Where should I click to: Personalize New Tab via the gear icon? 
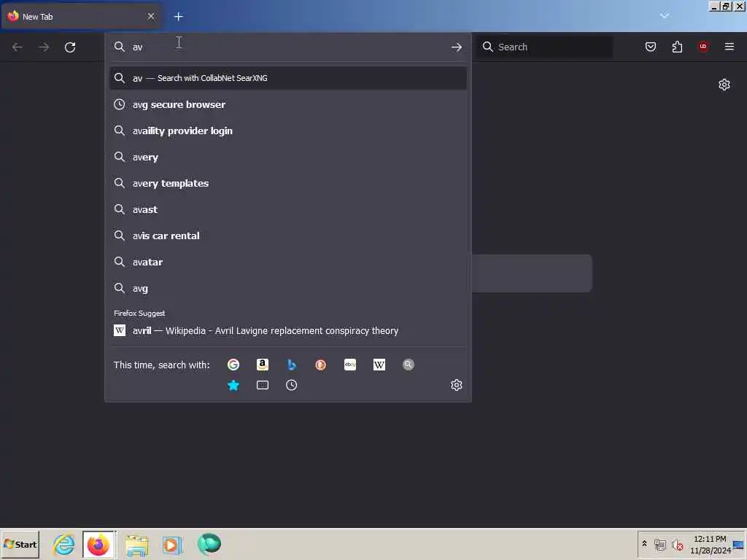coord(724,85)
